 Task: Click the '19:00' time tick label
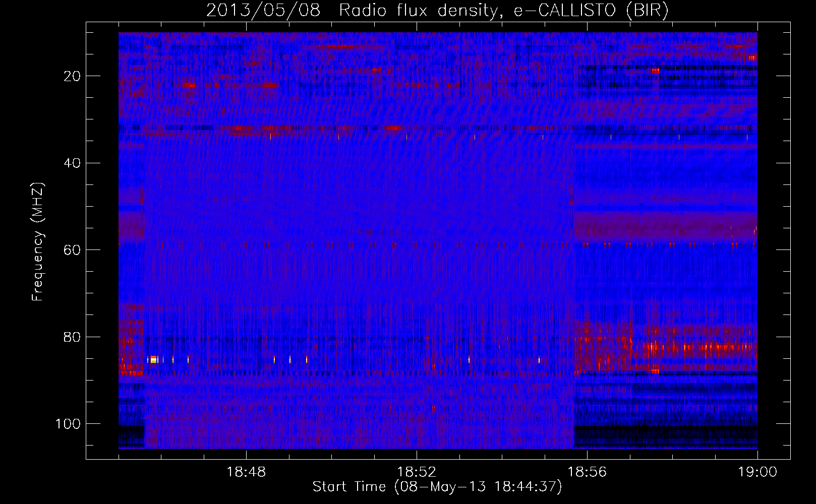(x=757, y=472)
